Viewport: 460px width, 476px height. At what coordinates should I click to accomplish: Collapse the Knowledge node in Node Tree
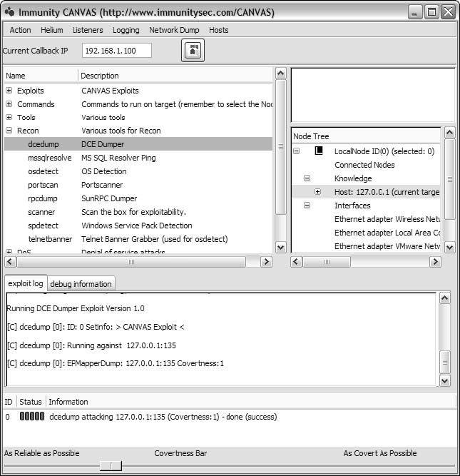307,178
